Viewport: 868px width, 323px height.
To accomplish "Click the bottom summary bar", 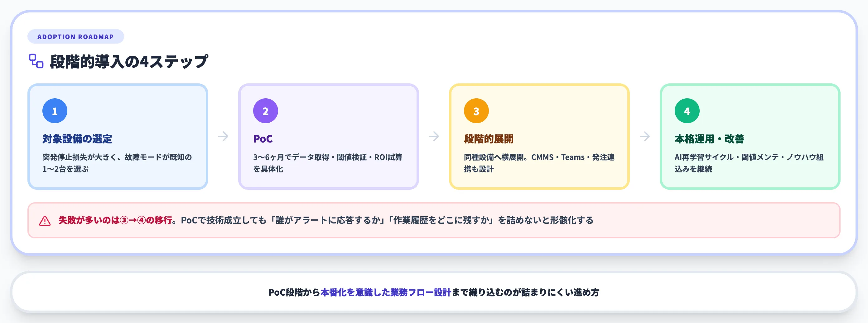I will (x=434, y=291).
